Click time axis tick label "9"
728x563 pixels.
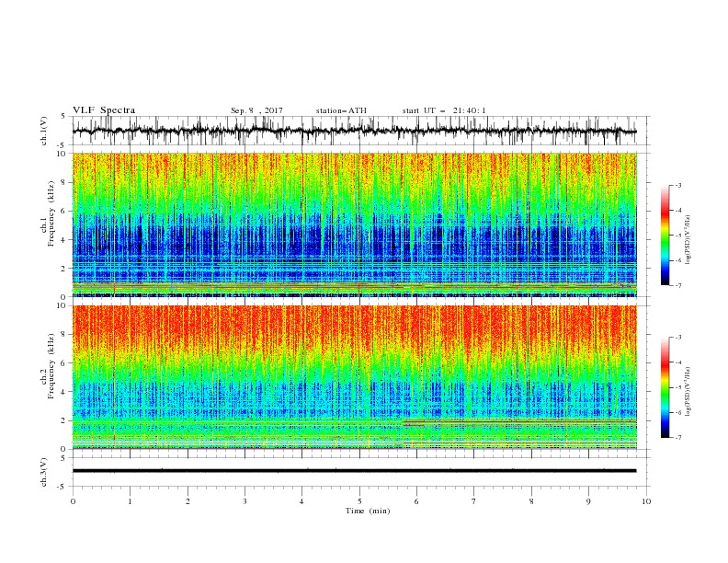click(x=588, y=501)
